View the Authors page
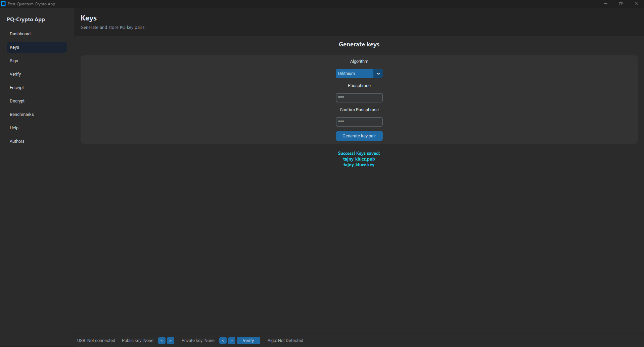Image resolution: width=644 pixels, height=347 pixels. tap(17, 141)
